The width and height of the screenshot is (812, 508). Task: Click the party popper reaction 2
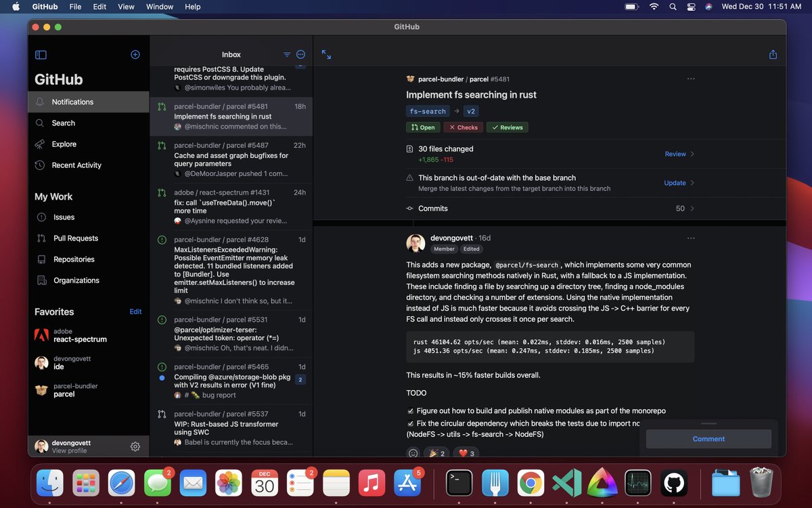click(437, 453)
